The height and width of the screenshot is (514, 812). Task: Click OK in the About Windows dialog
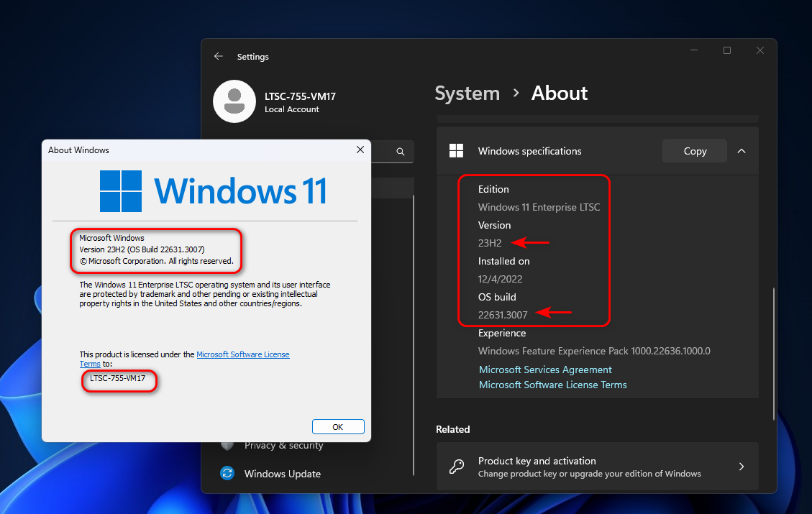coord(338,426)
